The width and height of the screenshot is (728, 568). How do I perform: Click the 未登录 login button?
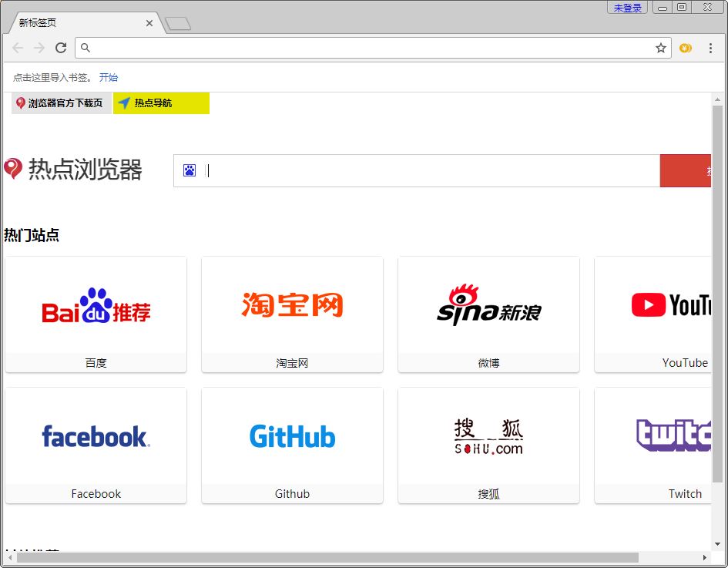click(x=627, y=8)
